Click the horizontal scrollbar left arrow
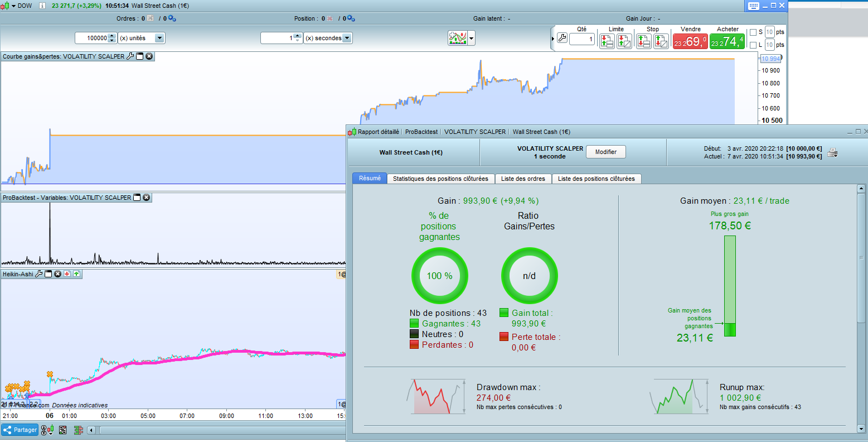 [91, 430]
